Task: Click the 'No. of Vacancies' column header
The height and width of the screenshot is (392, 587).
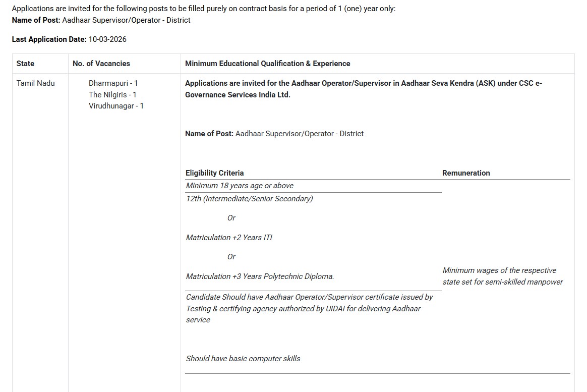Action: 101,64
